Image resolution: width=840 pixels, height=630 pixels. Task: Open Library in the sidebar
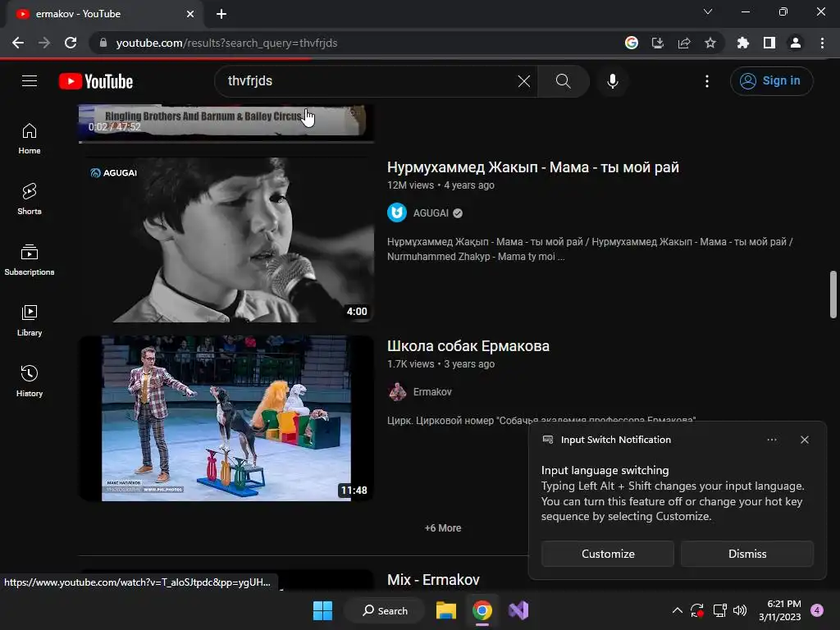[30, 321]
